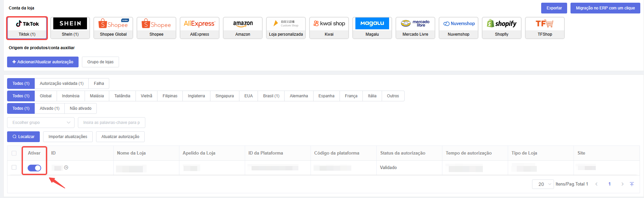Click Migração no ERP com um clique

(605, 8)
